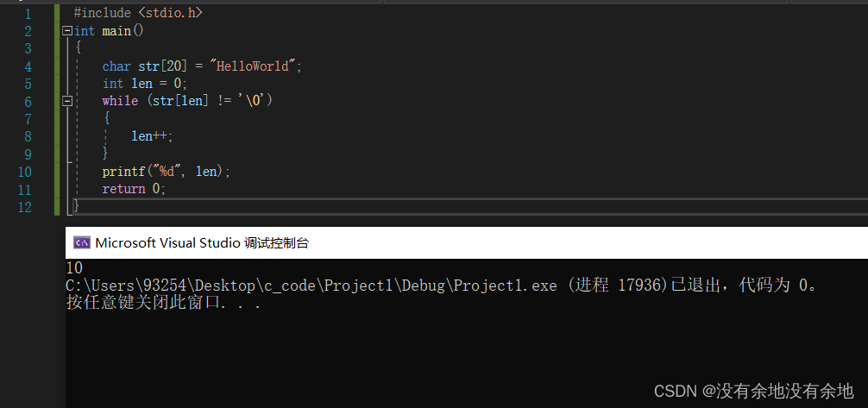Click line number 10 in the gutter
The width and height of the screenshot is (868, 408).
tap(24, 173)
